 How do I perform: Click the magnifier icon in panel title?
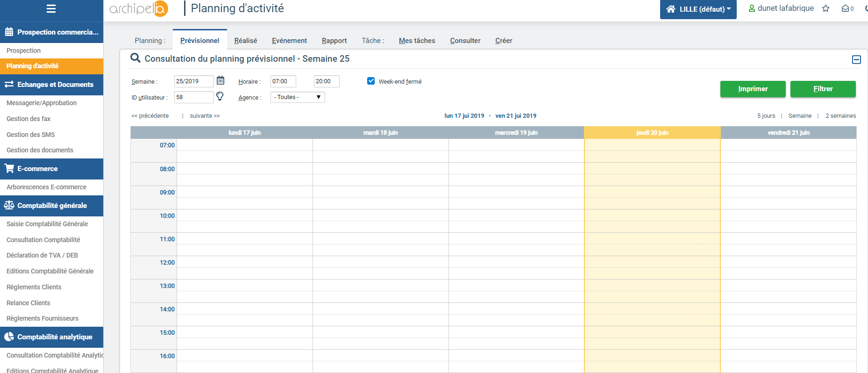pos(135,58)
